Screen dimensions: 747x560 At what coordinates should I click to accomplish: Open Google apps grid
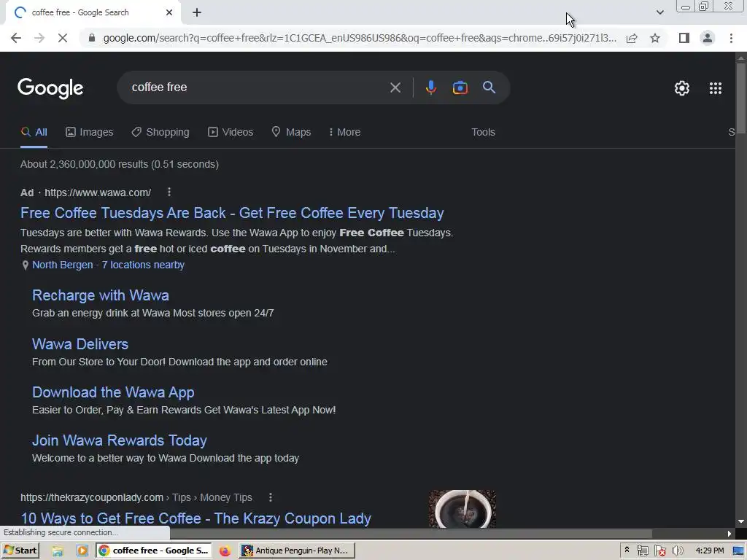[715, 88]
